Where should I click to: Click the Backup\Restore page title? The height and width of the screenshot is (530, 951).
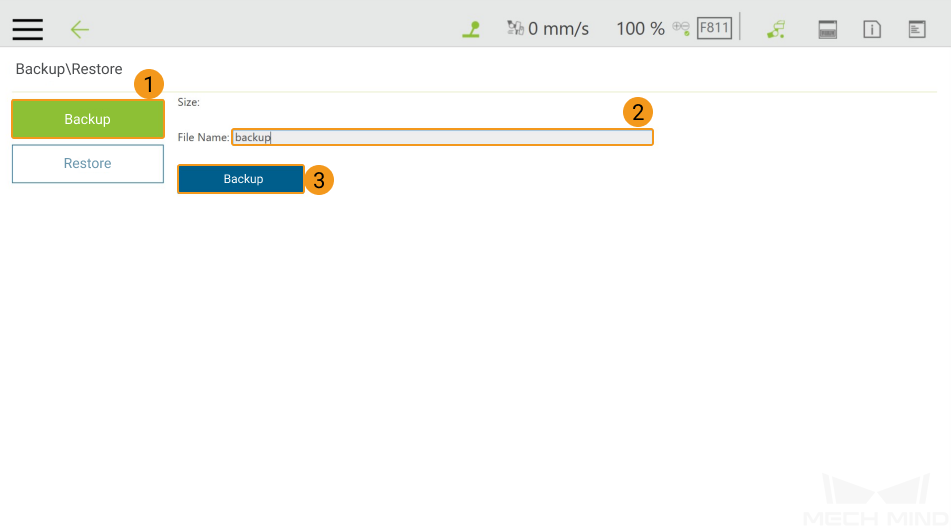[x=69, y=70]
